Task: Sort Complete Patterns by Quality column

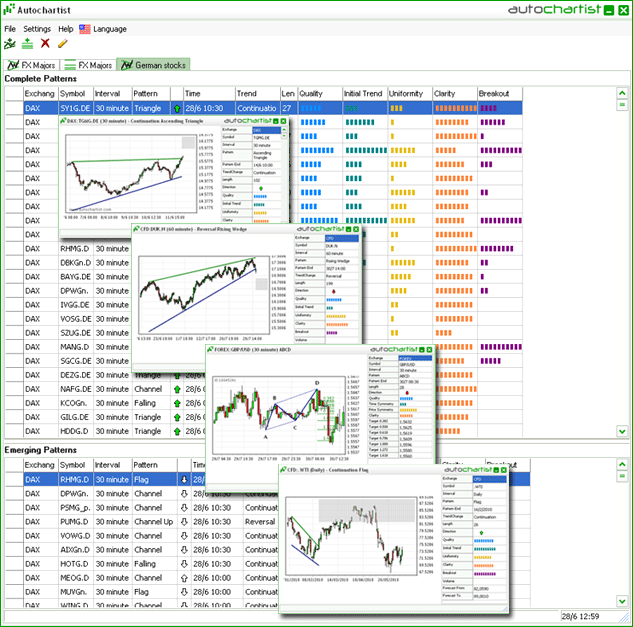Action: point(320,94)
